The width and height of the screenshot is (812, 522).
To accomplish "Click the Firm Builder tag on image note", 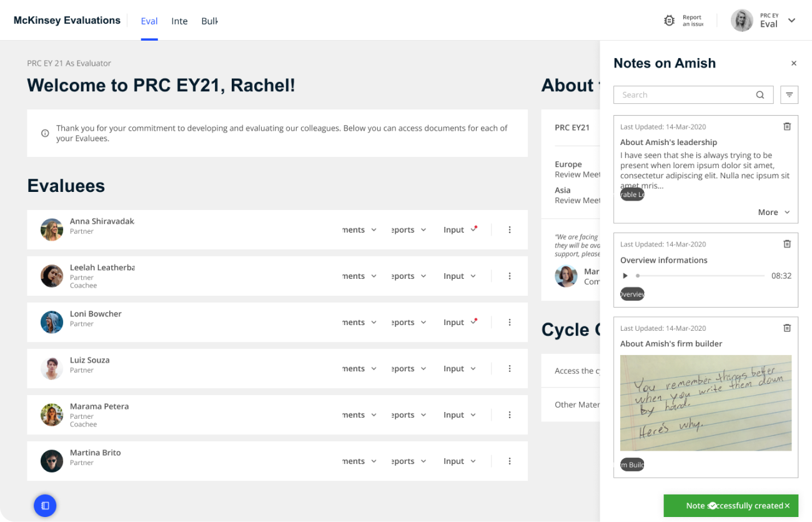I will (632, 464).
